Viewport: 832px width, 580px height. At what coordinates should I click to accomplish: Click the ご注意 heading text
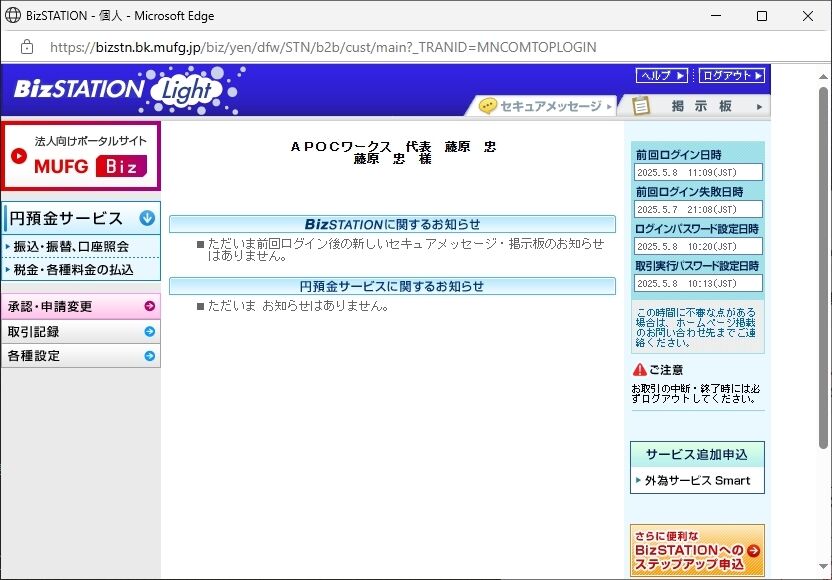(666, 370)
